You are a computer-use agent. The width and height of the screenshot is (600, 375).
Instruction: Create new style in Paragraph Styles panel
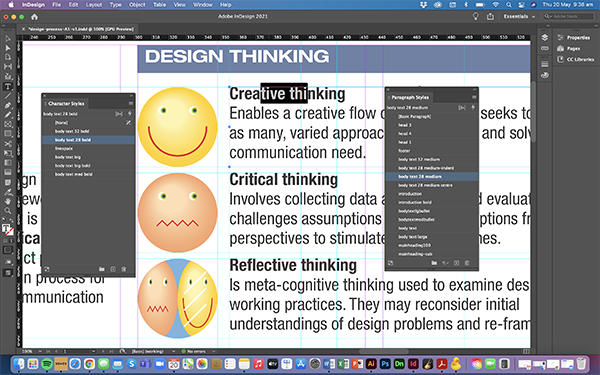[x=456, y=263]
